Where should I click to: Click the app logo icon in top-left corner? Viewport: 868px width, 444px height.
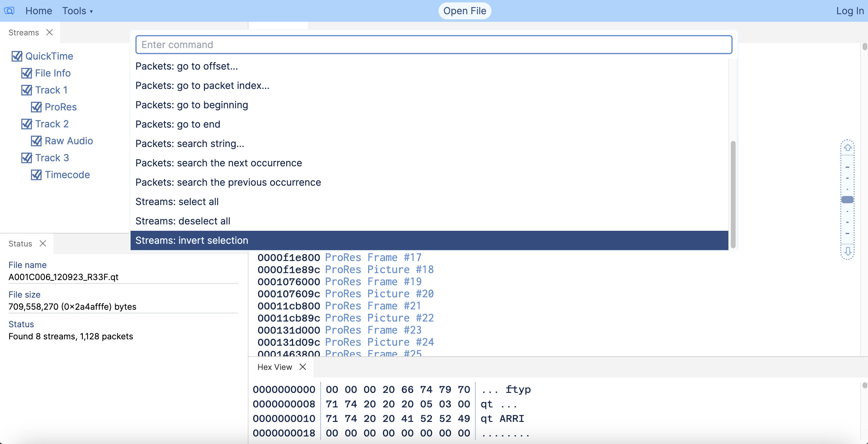(9, 11)
